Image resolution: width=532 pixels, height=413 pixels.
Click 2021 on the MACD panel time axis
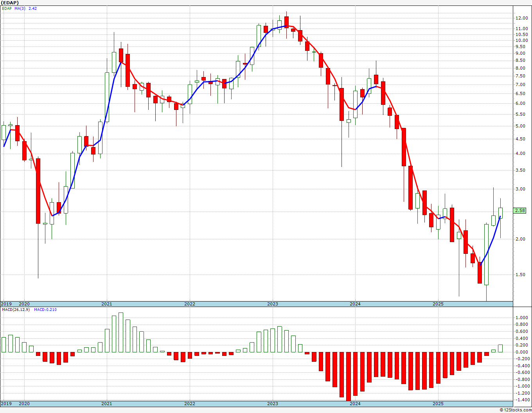tap(106, 404)
